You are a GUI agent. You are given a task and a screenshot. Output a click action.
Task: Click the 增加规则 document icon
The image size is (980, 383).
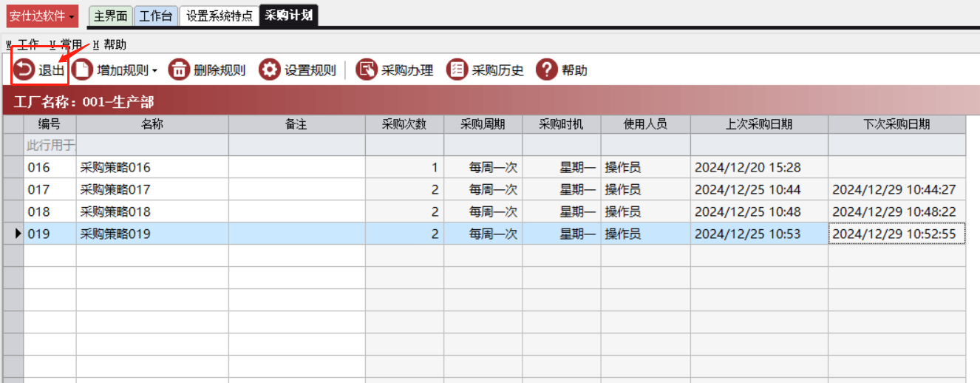point(83,70)
